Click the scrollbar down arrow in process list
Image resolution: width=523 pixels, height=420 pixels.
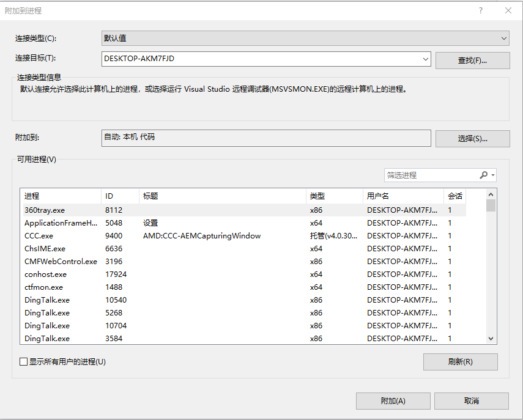491,338
